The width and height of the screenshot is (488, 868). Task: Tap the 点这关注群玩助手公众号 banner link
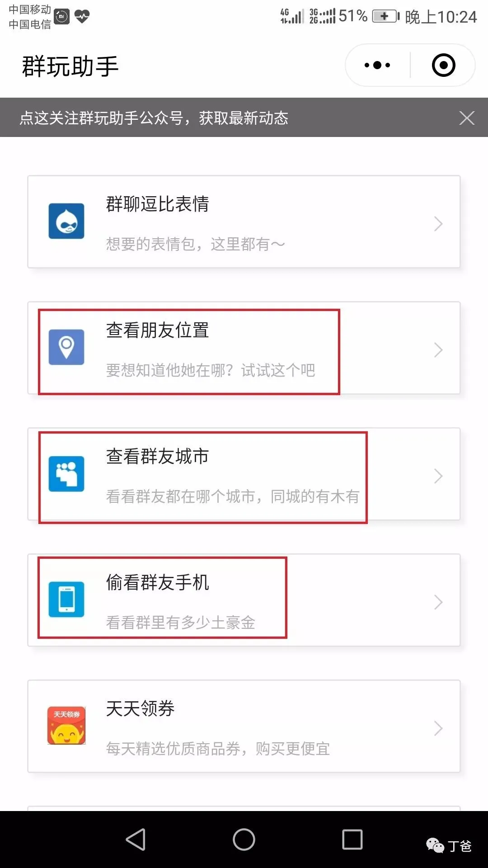point(154,118)
